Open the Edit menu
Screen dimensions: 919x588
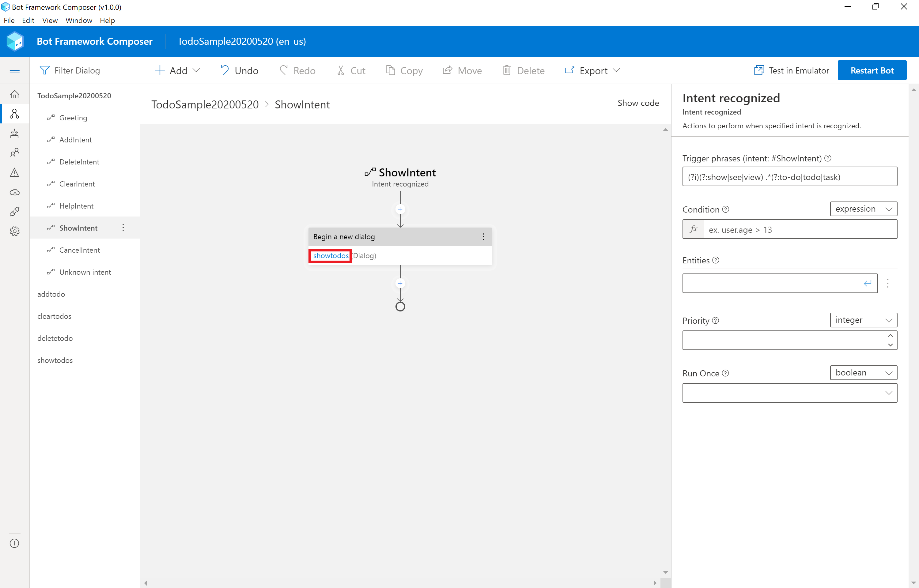[x=28, y=20]
